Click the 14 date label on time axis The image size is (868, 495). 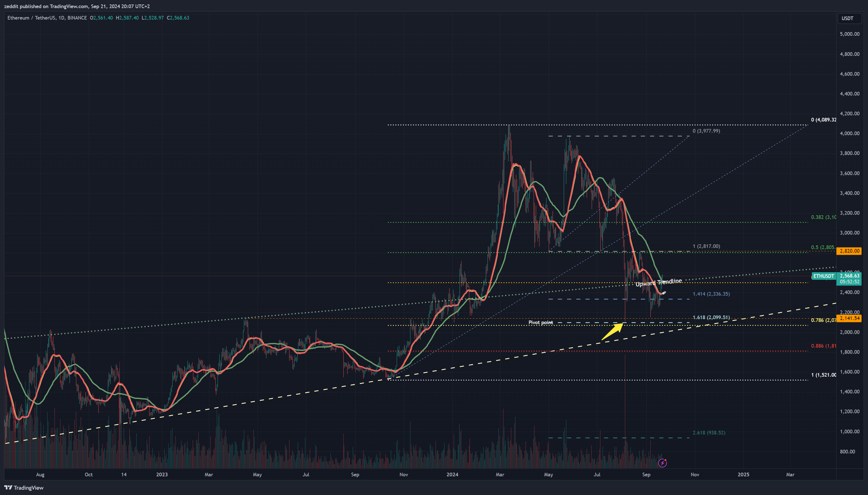point(124,474)
